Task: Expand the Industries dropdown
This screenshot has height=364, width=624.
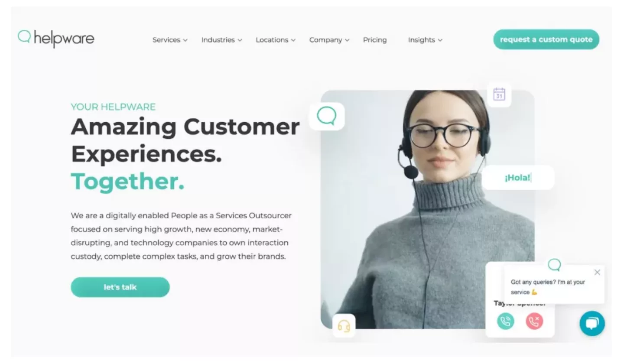Action: tap(221, 40)
